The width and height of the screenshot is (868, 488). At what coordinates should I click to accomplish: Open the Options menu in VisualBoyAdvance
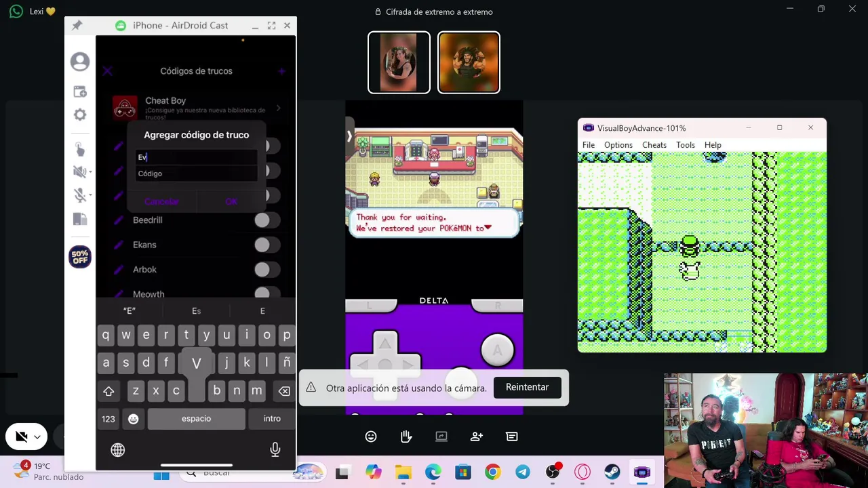(618, 145)
